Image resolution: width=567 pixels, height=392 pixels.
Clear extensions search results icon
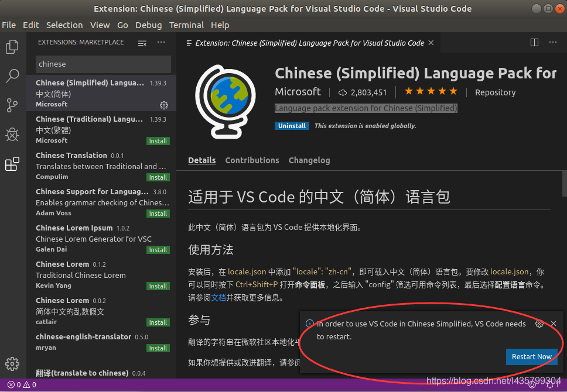pyautogui.click(x=142, y=43)
